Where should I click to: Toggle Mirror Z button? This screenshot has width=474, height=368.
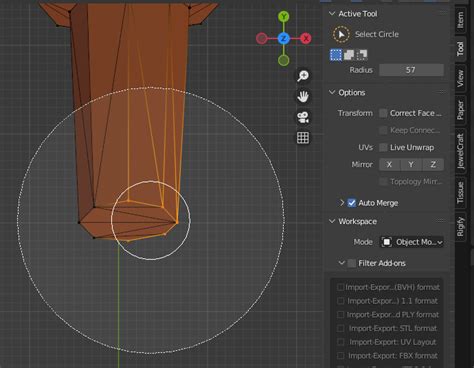tap(433, 165)
